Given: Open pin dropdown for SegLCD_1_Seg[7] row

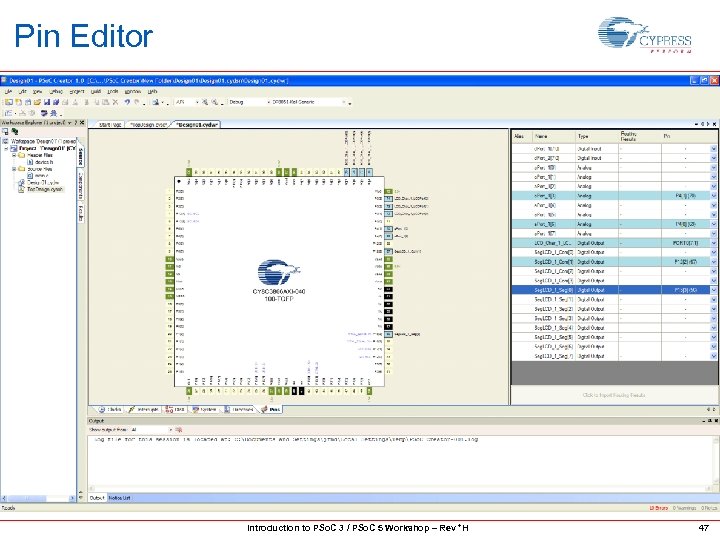Looking at the screenshot, I should point(713,356).
